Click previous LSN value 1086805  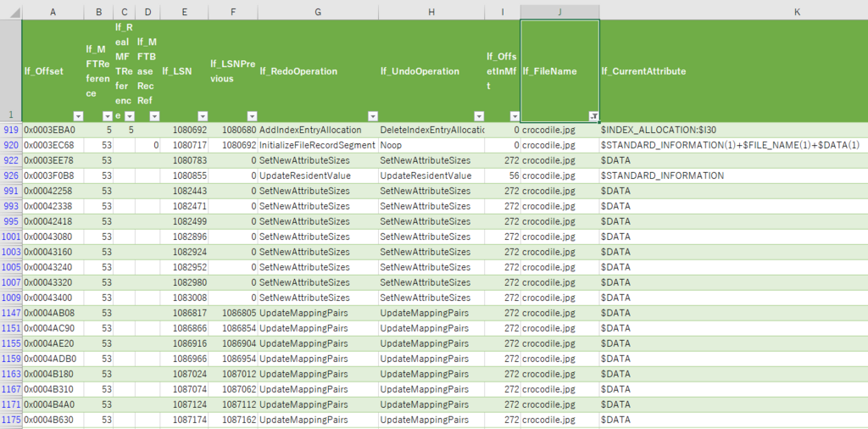pos(233,313)
